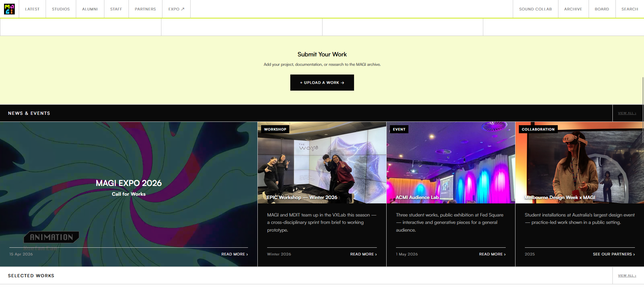The image size is (644, 290).
Task: Open the BOARD nav item
Action: (602, 9)
